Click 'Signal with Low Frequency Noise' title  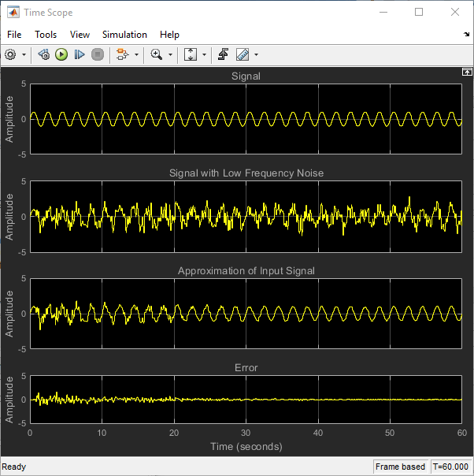pyautogui.click(x=246, y=173)
